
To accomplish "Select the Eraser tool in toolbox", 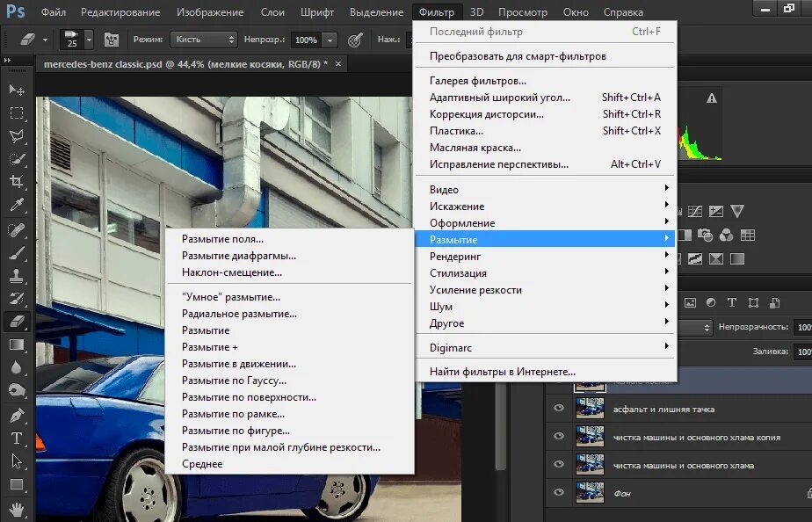I will click(x=17, y=322).
